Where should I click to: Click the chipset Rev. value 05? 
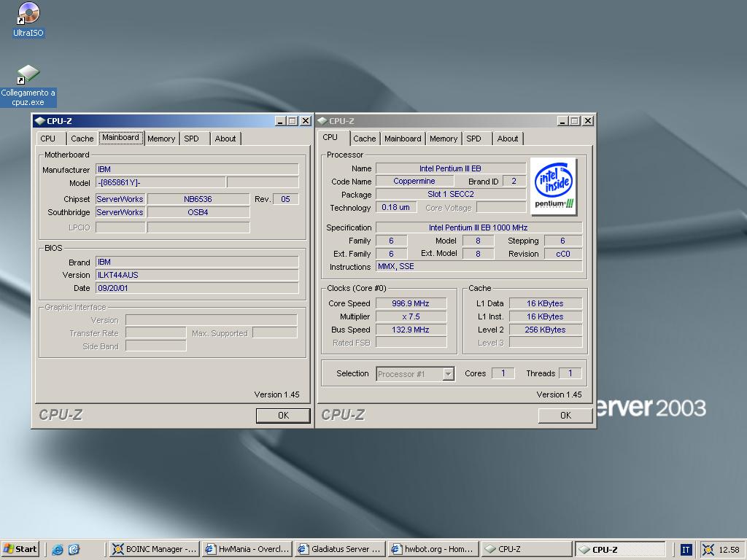[285, 199]
